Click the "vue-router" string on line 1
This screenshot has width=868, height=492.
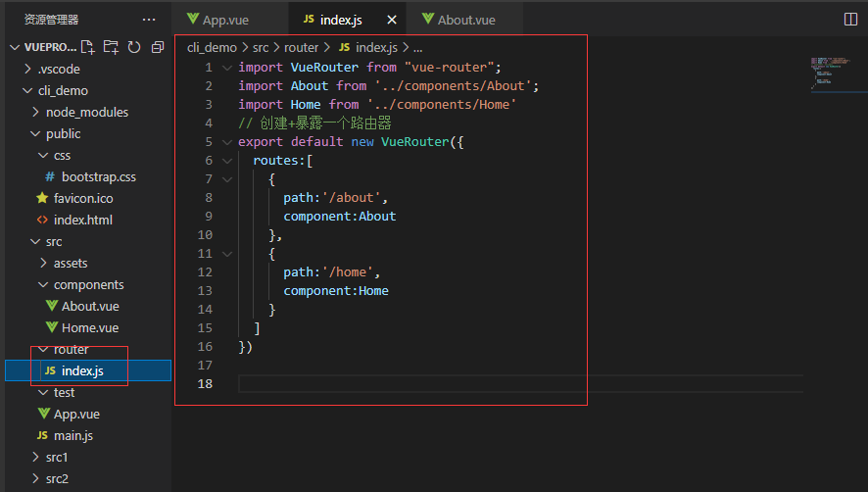tap(449, 67)
